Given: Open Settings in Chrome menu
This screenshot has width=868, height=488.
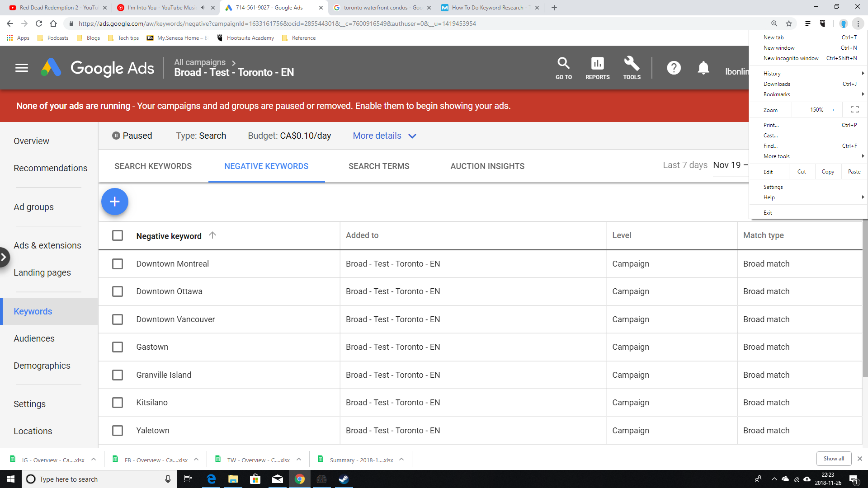Looking at the screenshot, I should point(773,187).
